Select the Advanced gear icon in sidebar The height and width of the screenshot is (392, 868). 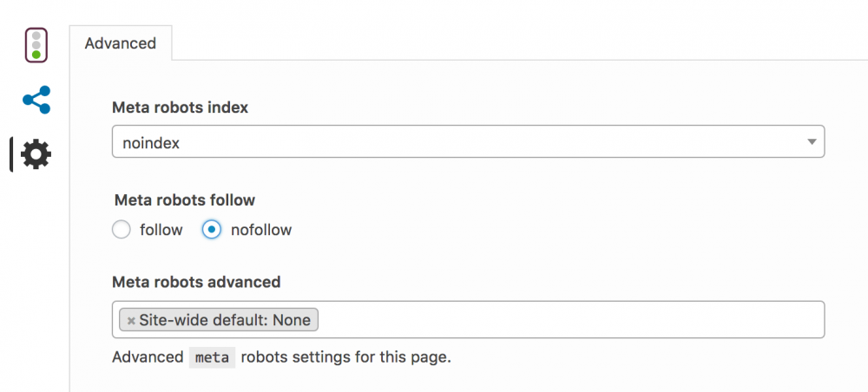click(36, 154)
